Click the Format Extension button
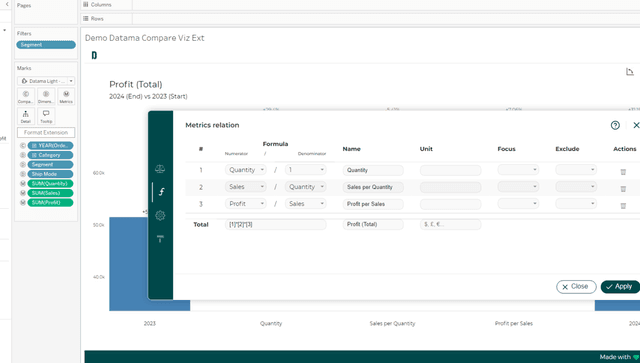 click(x=46, y=132)
